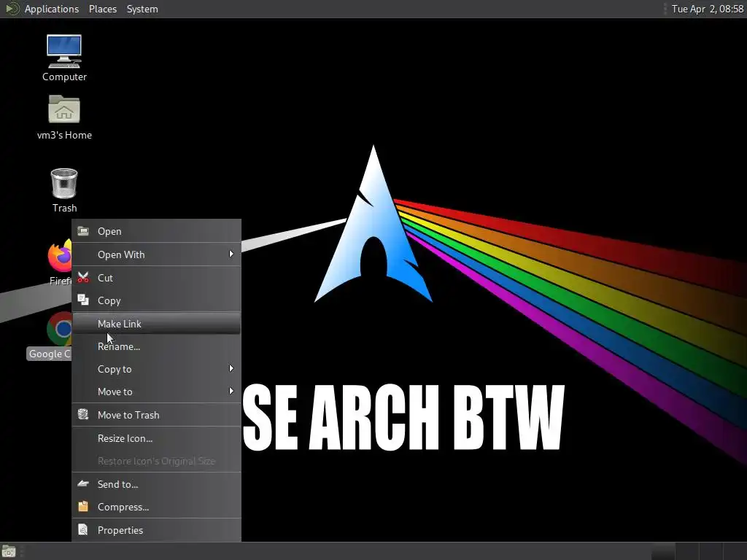Click the Open With menu label
Screen dimensions: 747x560
121,254
